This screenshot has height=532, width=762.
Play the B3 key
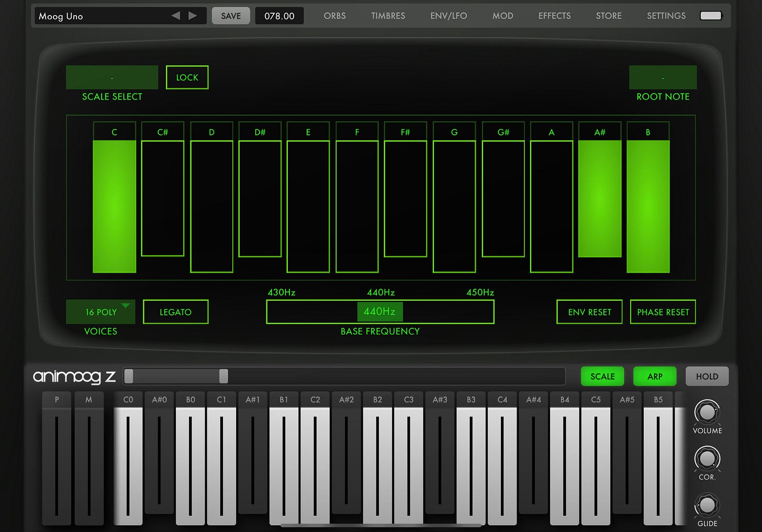click(471, 458)
